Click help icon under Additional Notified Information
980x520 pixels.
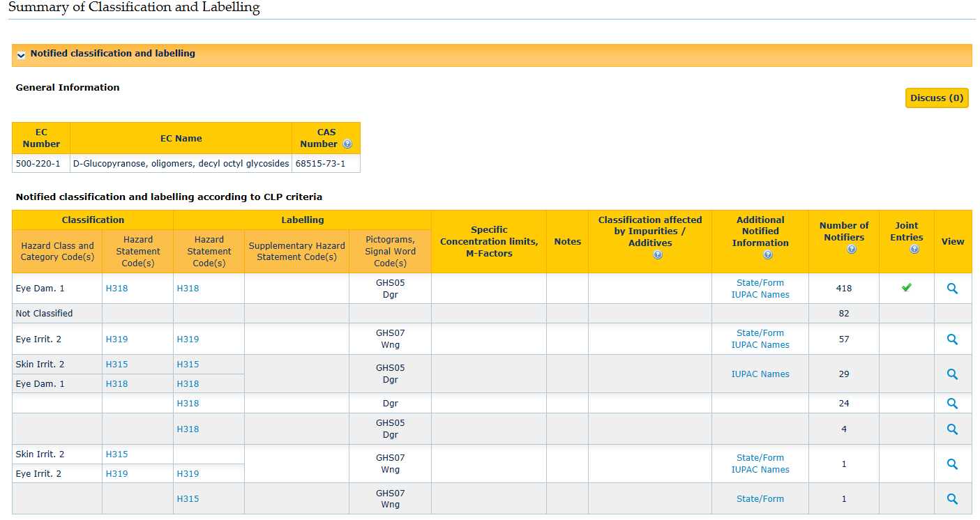tap(768, 255)
